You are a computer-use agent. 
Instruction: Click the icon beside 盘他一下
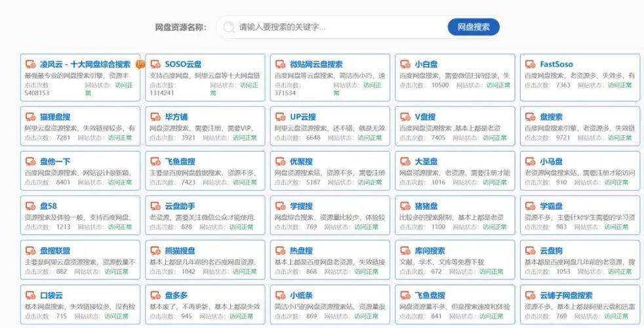coord(30,161)
